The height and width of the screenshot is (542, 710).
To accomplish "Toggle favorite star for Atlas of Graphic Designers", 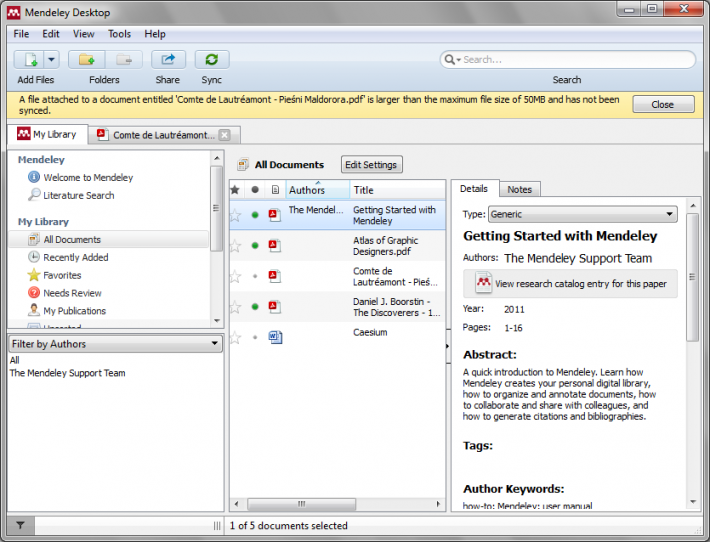I will tap(235, 246).
